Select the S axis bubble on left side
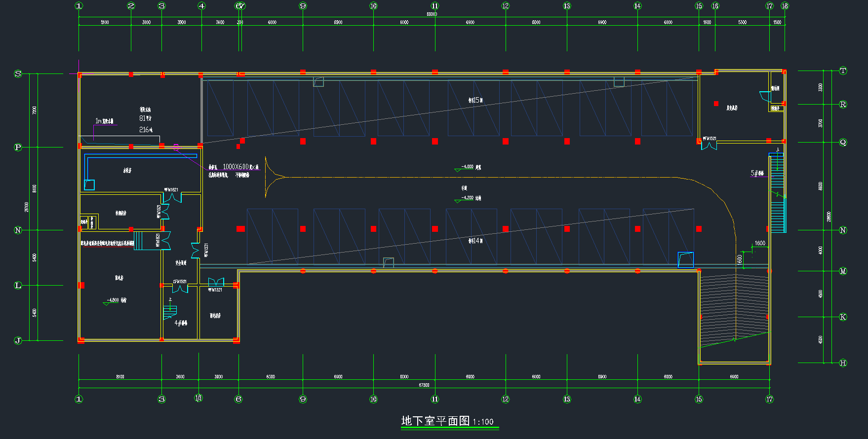The width and height of the screenshot is (868, 439). point(18,73)
